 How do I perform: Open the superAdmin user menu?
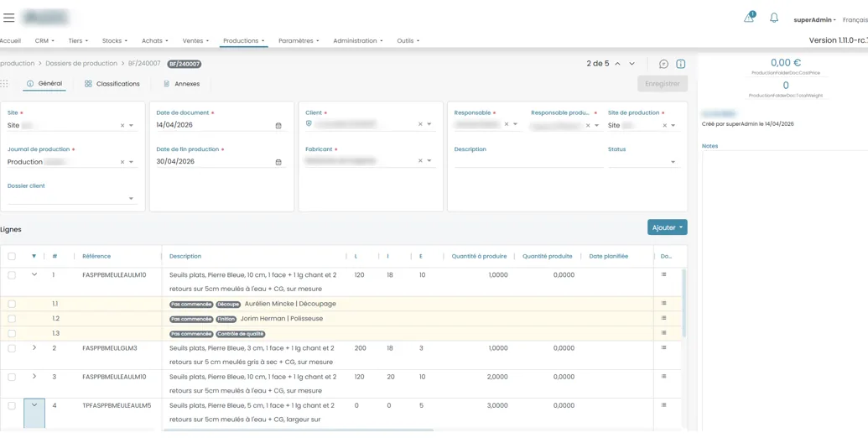point(814,20)
